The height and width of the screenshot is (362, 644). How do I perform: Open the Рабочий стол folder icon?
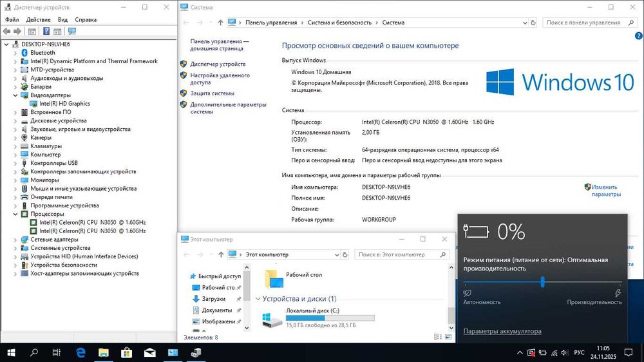274,279
